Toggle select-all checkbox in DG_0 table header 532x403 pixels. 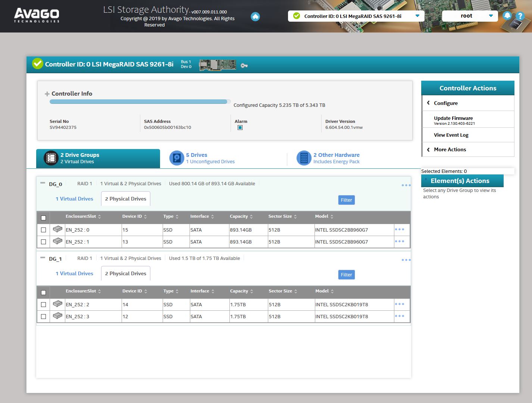[x=44, y=218]
